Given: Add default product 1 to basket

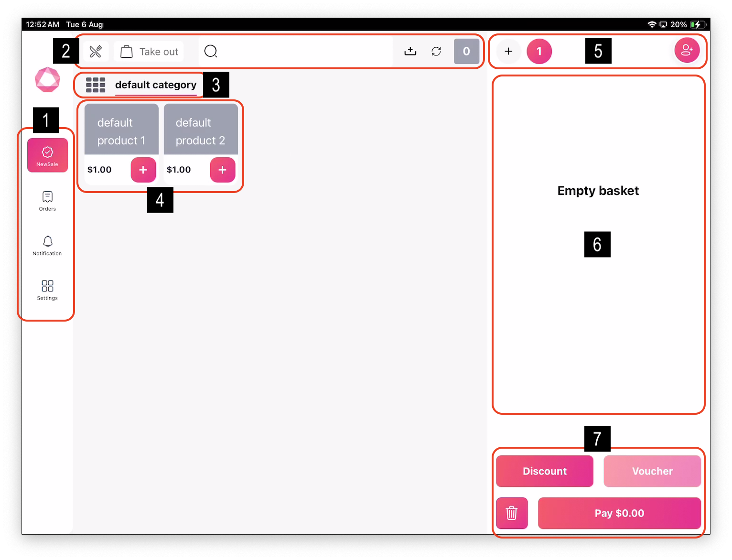Looking at the screenshot, I should (x=143, y=170).
